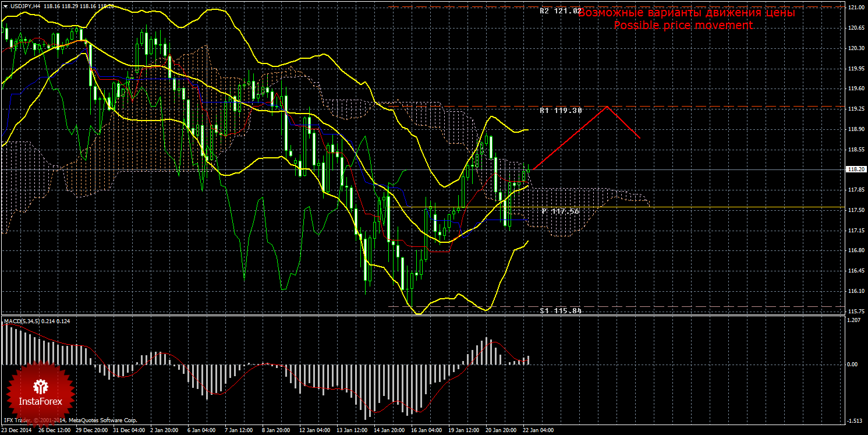This screenshot has height=435, width=868.
Task: Click the S1 115.84 support label
Action: [560, 311]
